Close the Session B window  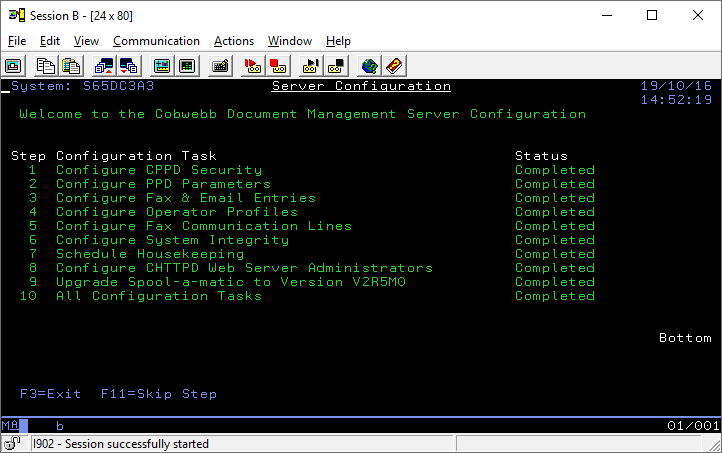[x=698, y=15]
